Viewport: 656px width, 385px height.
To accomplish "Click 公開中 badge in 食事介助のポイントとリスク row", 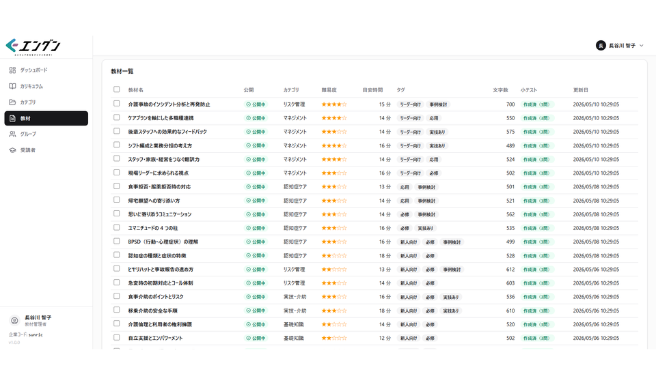I will coord(256,297).
